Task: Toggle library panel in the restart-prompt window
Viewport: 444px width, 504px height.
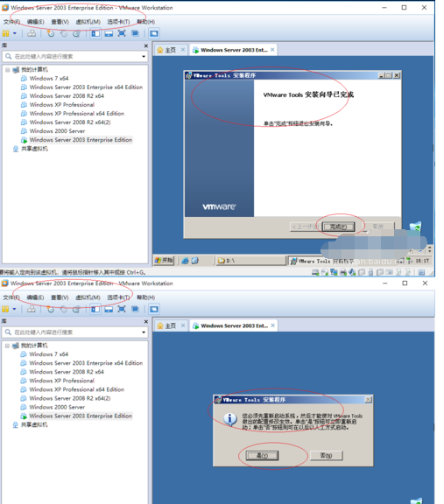Action: point(95,309)
